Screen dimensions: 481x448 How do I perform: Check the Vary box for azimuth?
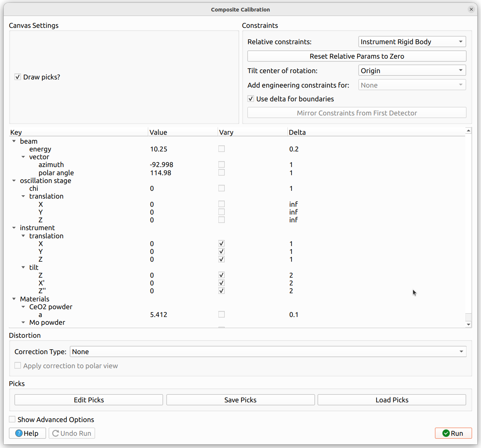(221, 164)
